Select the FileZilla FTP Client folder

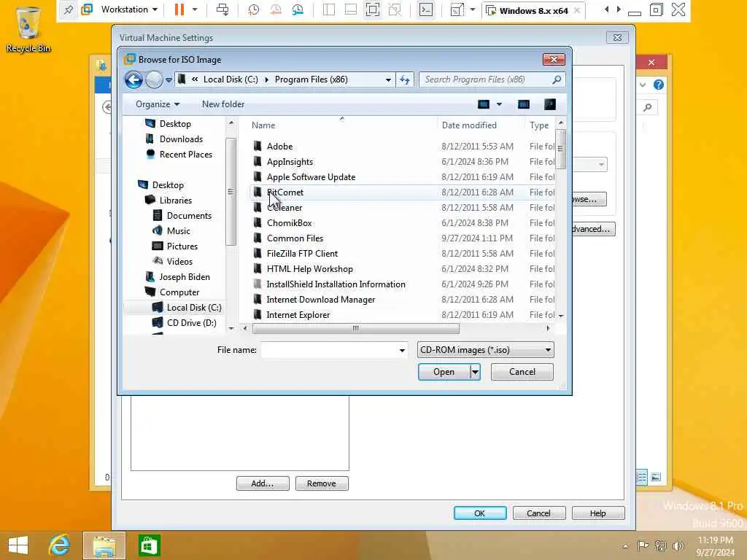(302, 253)
